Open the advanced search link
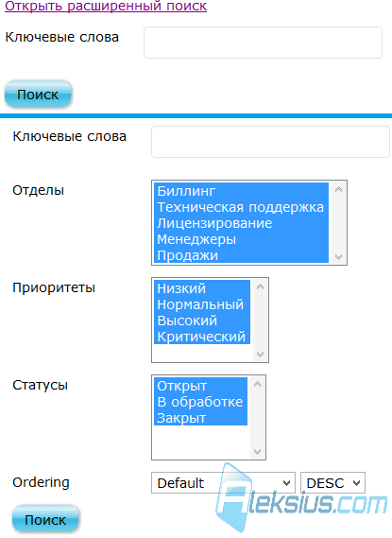This screenshot has height=538, width=392. pos(106,6)
